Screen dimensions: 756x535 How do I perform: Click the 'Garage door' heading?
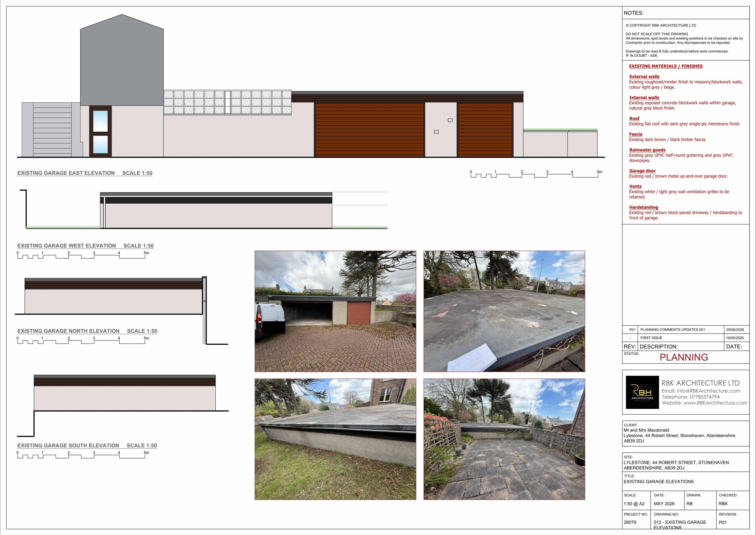[x=642, y=171]
